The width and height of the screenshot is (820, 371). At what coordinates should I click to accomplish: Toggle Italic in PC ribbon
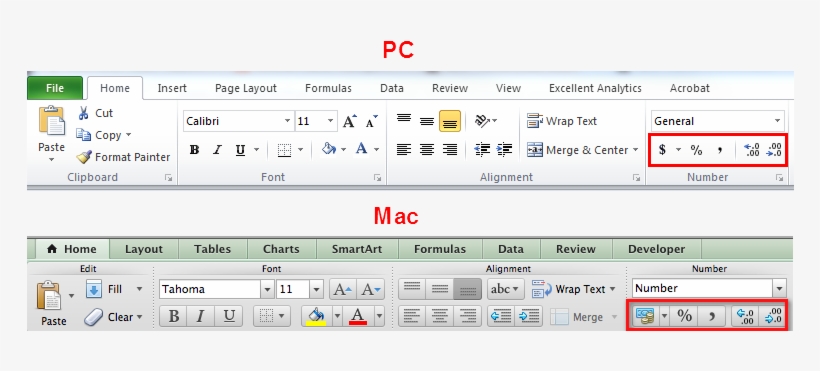coord(217,150)
